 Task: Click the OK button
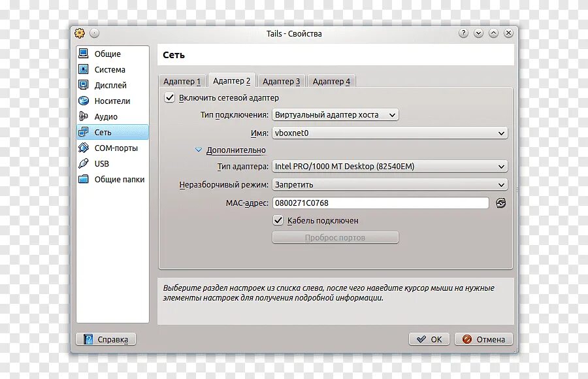pyautogui.click(x=429, y=339)
